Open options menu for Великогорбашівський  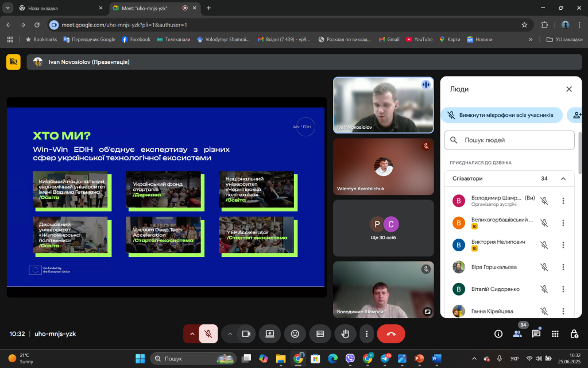pos(563,223)
